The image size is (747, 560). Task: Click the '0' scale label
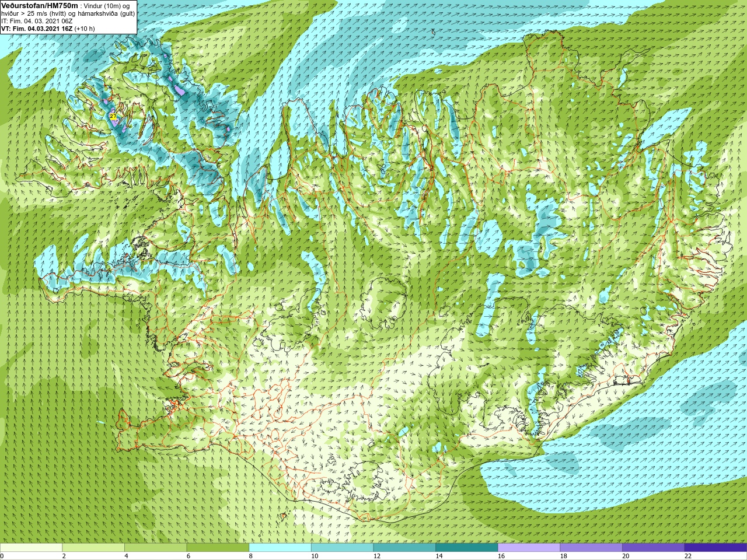pyautogui.click(x=2, y=556)
